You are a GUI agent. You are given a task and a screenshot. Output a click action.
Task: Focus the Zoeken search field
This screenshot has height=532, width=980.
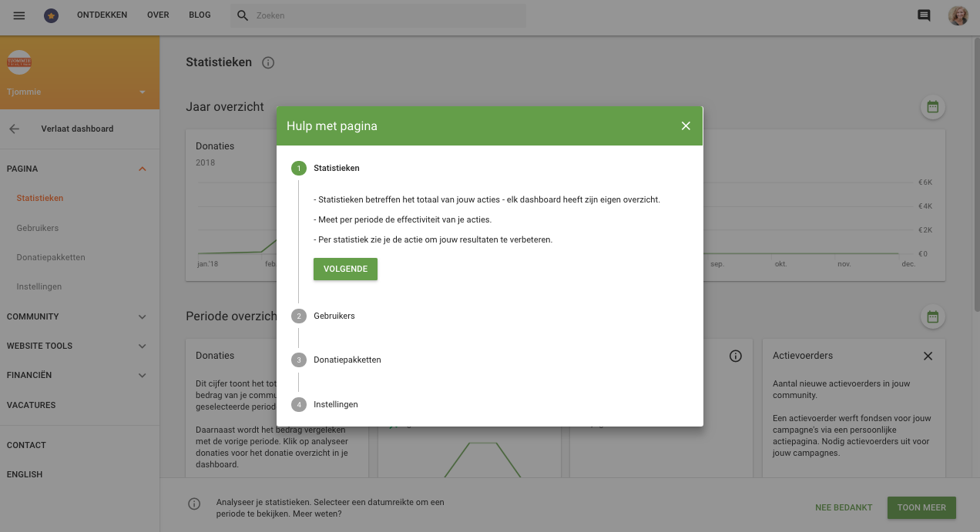point(378,15)
